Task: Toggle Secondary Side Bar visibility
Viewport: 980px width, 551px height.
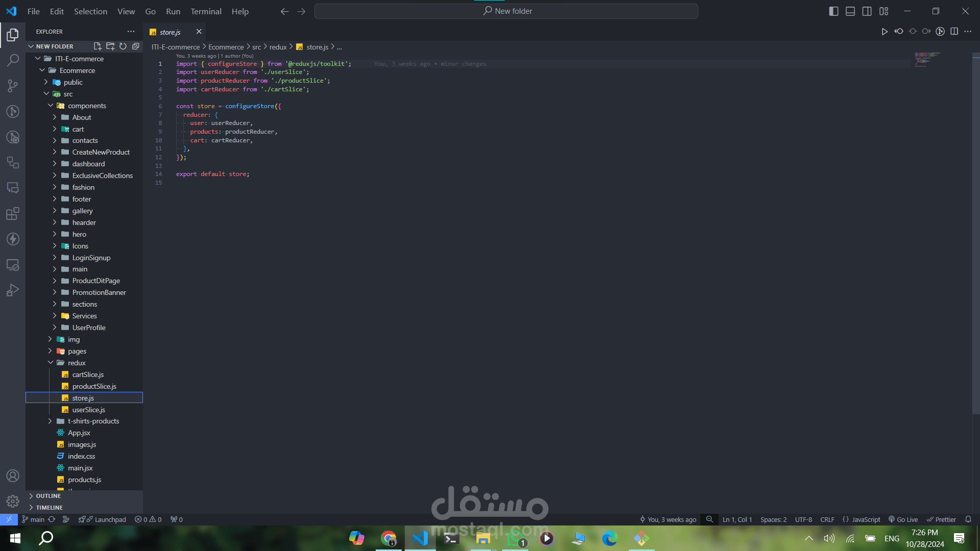Action: (867, 11)
